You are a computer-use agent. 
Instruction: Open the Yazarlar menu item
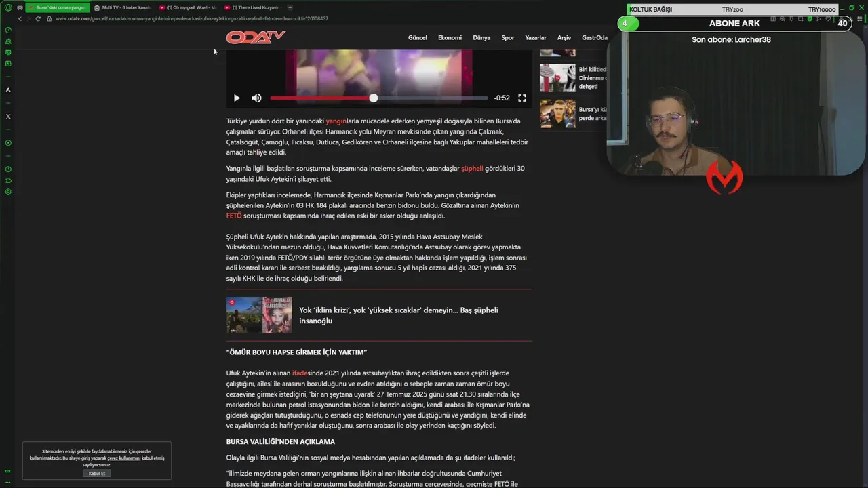pos(536,38)
